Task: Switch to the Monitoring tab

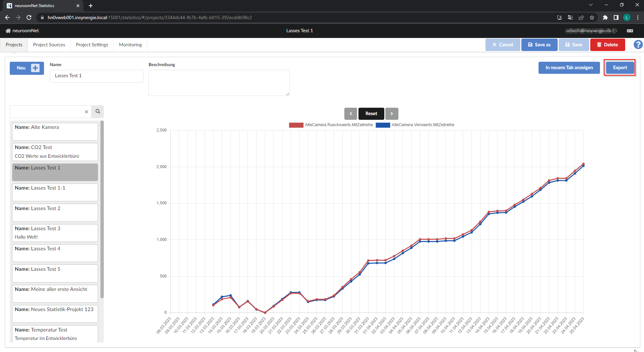Action: [130, 44]
